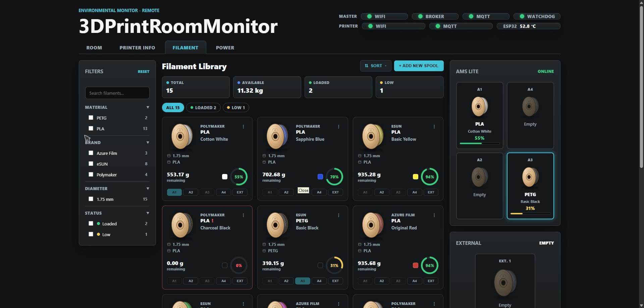Screen dimensions: 644x308
Task: Open menu for Cotton White spool card
Action: click(243, 127)
